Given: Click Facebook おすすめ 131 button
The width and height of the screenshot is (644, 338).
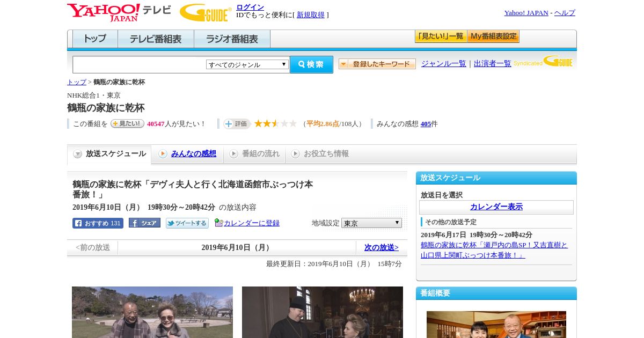Looking at the screenshot, I should (x=98, y=223).
